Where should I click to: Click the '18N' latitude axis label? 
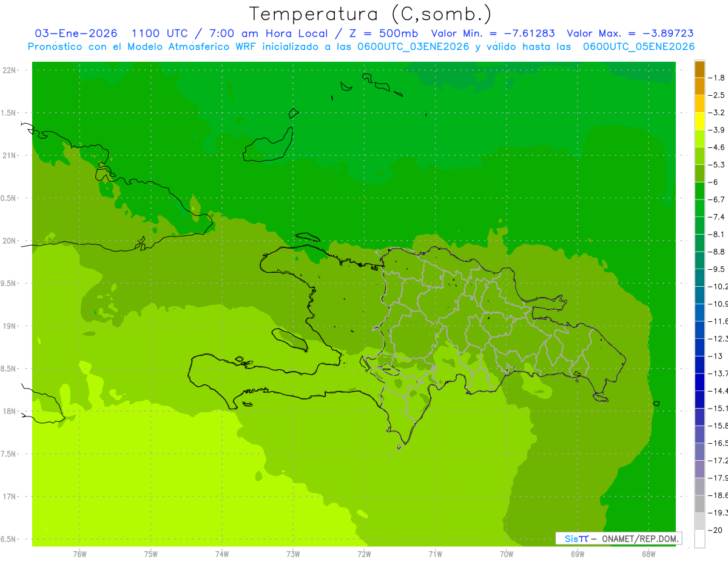click(10, 412)
